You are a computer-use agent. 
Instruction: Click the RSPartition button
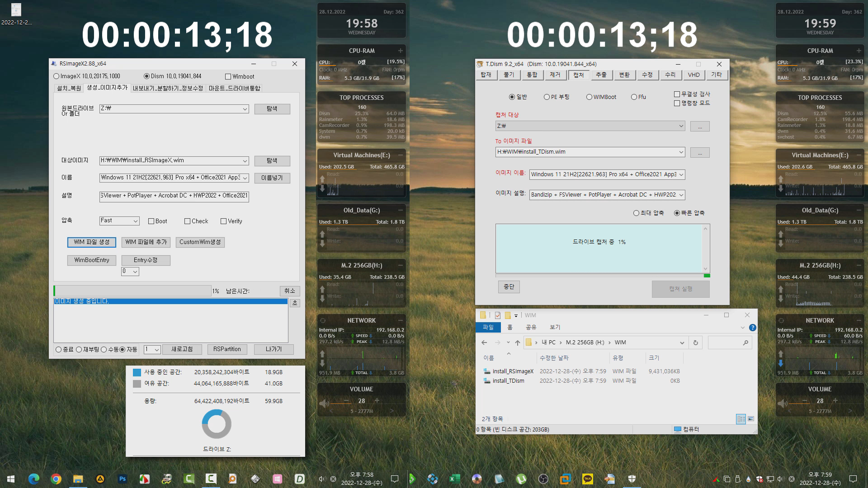click(227, 349)
